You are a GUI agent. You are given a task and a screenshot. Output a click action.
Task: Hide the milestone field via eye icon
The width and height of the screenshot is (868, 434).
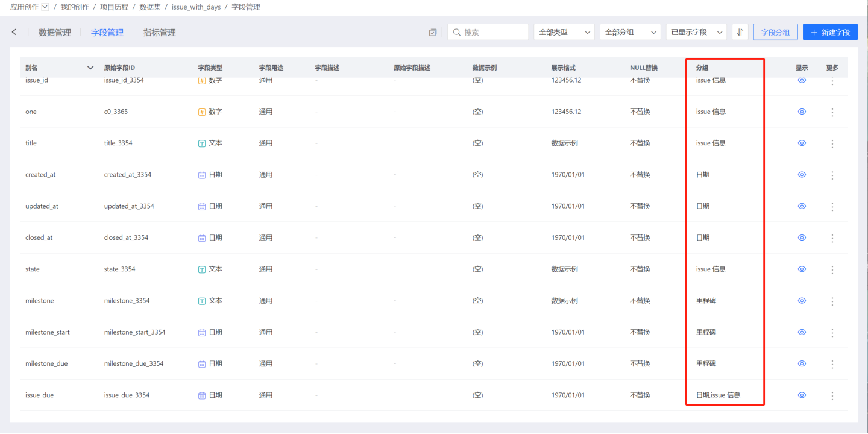tap(802, 301)
